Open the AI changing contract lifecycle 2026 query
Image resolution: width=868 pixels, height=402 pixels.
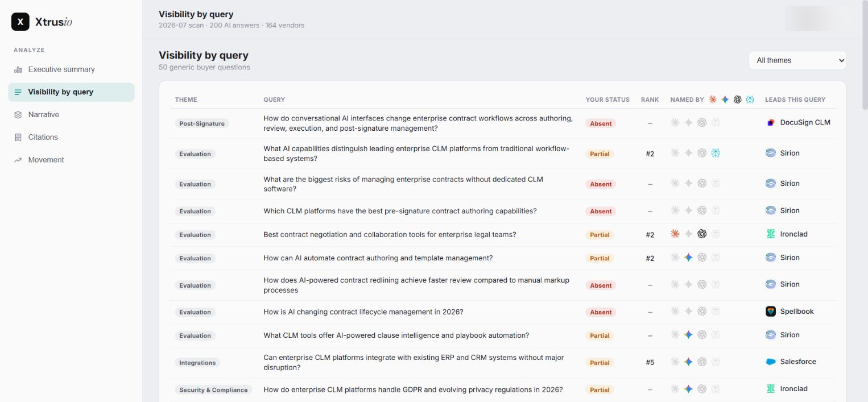pos(363,312)
